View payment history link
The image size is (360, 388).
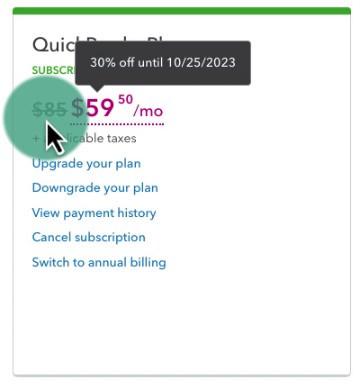click(94, 213)
